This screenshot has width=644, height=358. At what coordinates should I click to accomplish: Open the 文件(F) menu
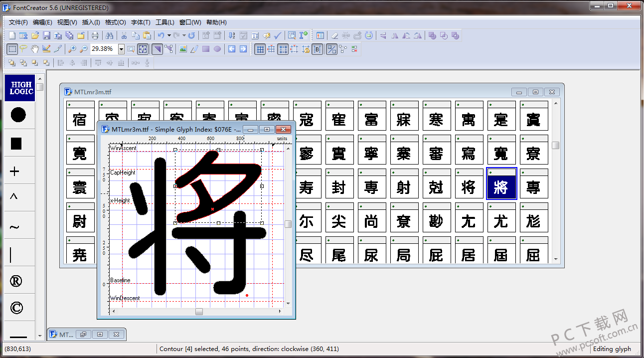pos(18,22)
